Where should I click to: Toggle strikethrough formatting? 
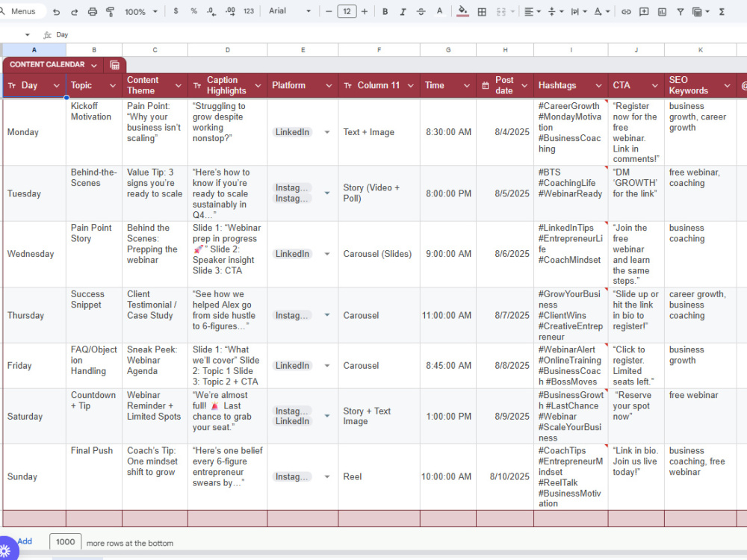pos(421,11)
